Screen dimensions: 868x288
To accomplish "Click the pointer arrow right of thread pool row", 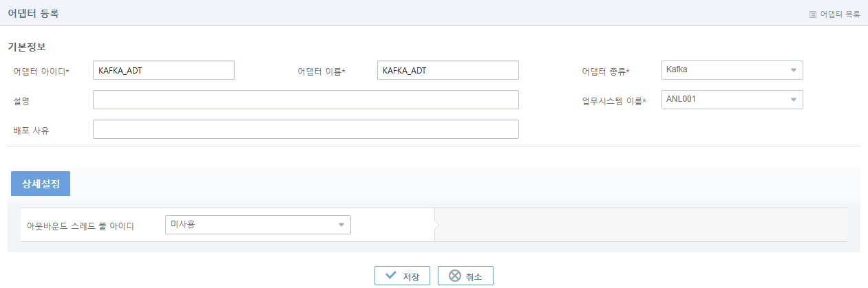I will (436, 225).
